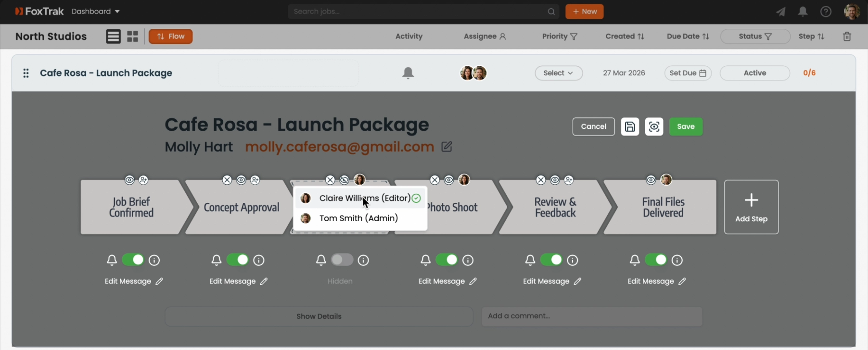Open the Select priority dropdown
The image size is (868, 350).
point(559,73)
